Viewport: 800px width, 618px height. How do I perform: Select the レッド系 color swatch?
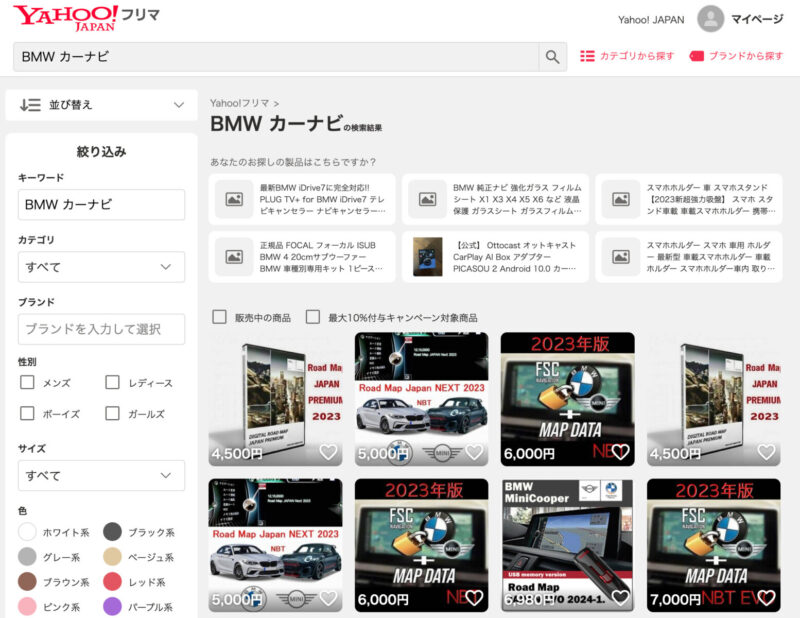112,582
